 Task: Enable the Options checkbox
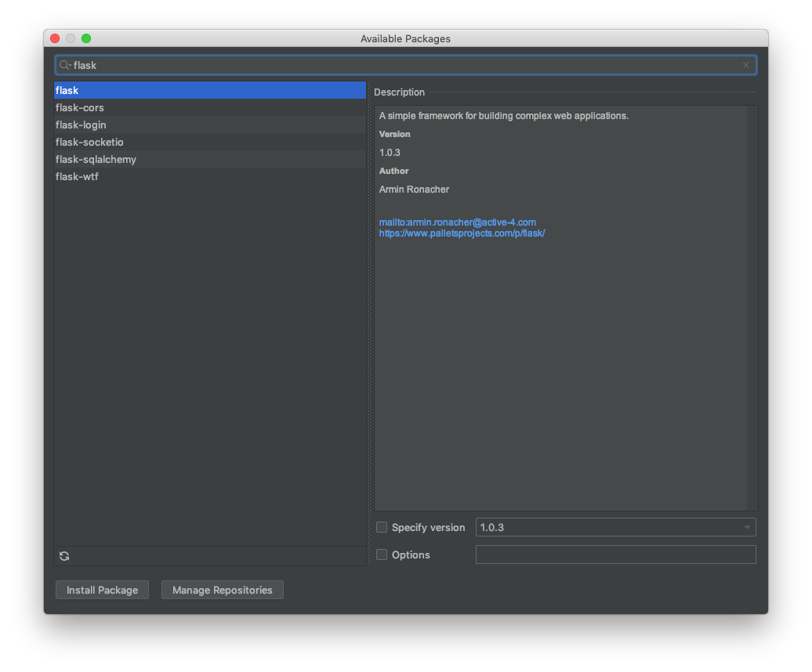[382, 555]
